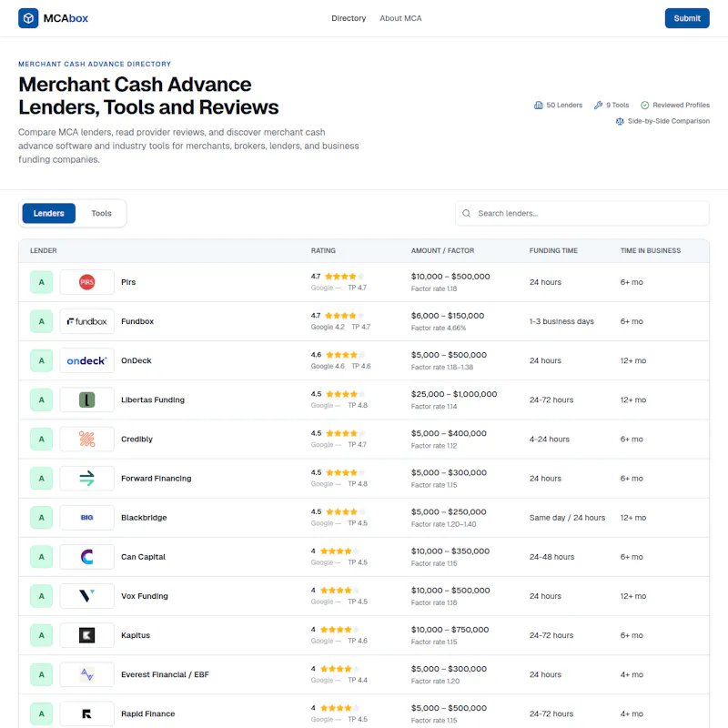Click the Pirs red logo

pyautogui.click(x=86, y=282)
